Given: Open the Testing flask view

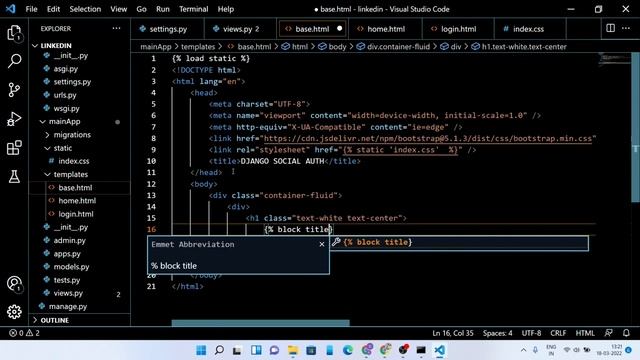Looking at the screenshot, I should (14, 177).
